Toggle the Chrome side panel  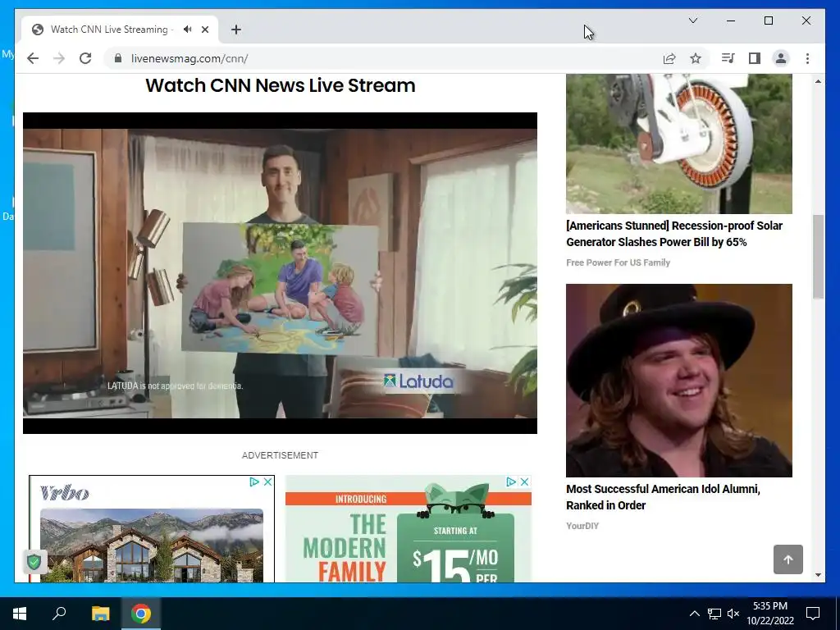pos(755,58)
